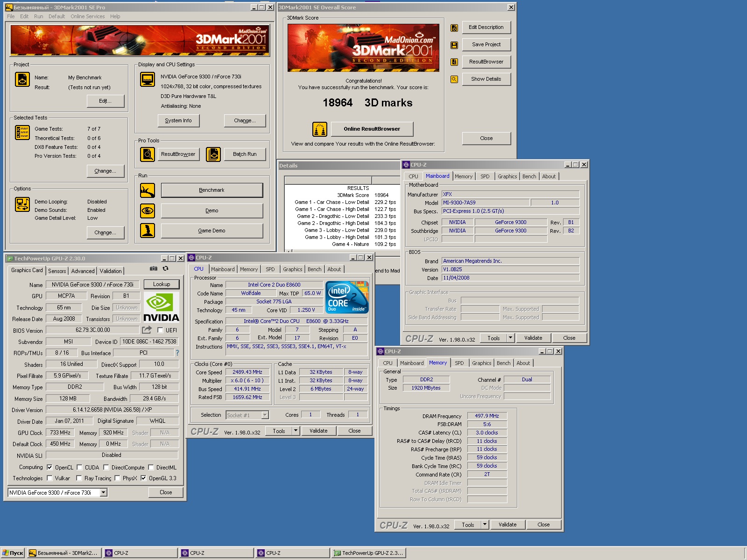Toggle the DirectCompute checkbox
Screen dimensions: 747x560
point(106,467)
